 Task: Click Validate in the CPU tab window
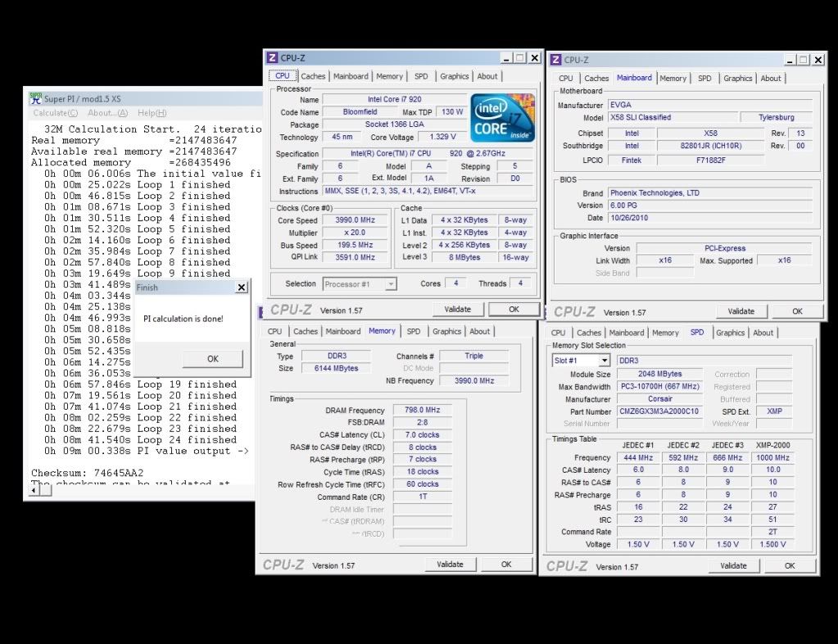click(x=458, y=310)
